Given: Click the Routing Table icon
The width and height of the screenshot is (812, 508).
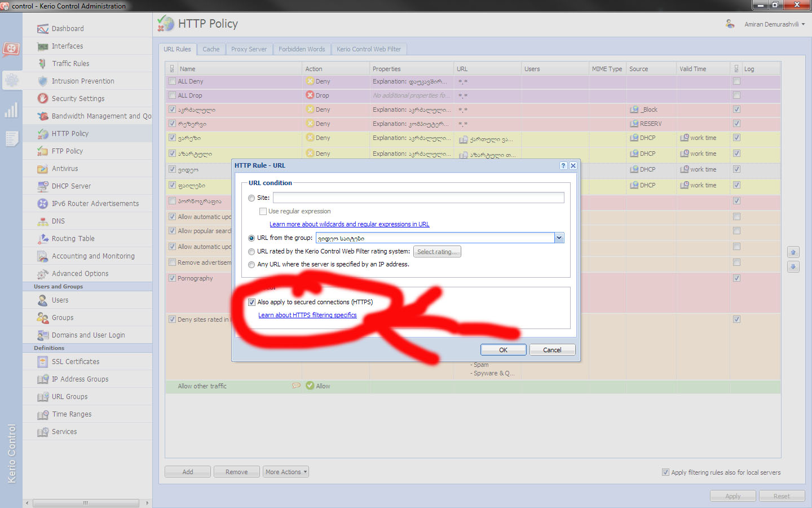Looking at the screenshot, I should [x=42, y=239].
